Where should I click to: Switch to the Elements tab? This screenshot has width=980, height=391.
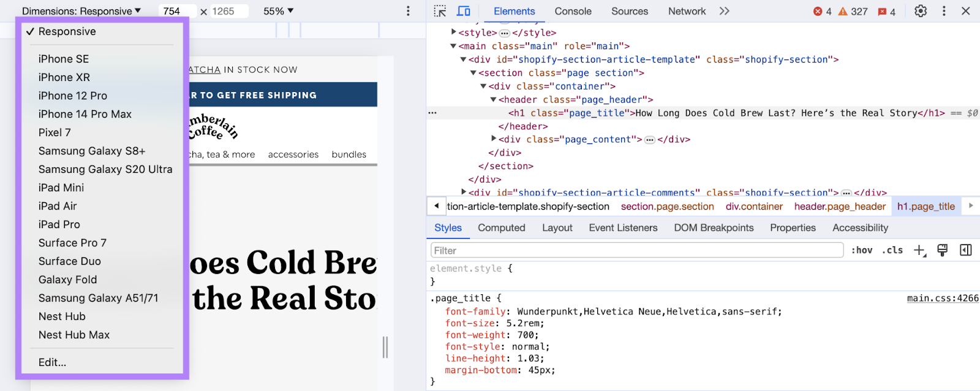click(514, 11)
